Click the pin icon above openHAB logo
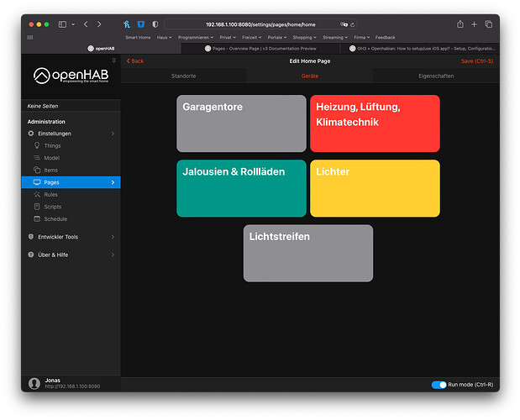520x420 pixels. click(113, 60)
